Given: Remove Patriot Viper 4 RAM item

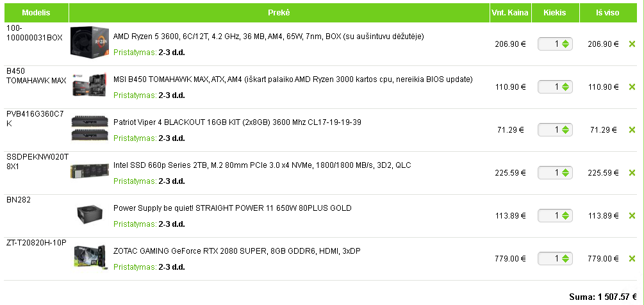Looking at the screenshot, I should click(x=632, y=130).
